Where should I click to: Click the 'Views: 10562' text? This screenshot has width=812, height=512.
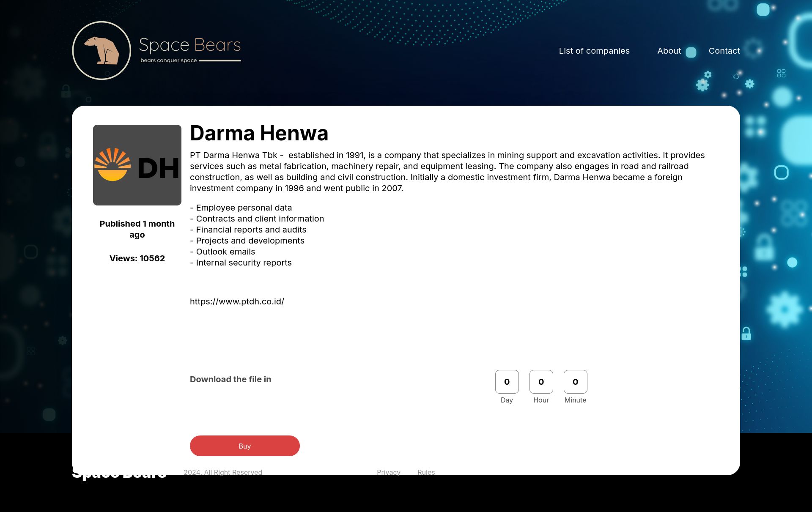137,258
